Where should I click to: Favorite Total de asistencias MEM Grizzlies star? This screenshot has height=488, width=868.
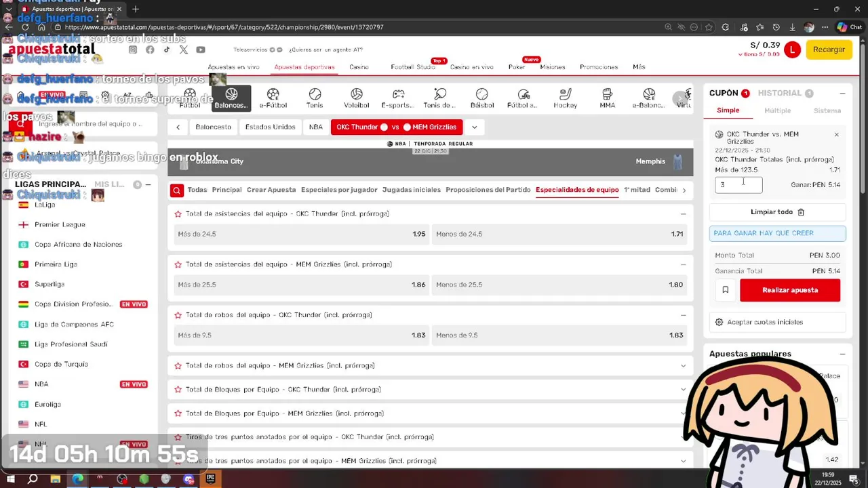click(178, 264)
